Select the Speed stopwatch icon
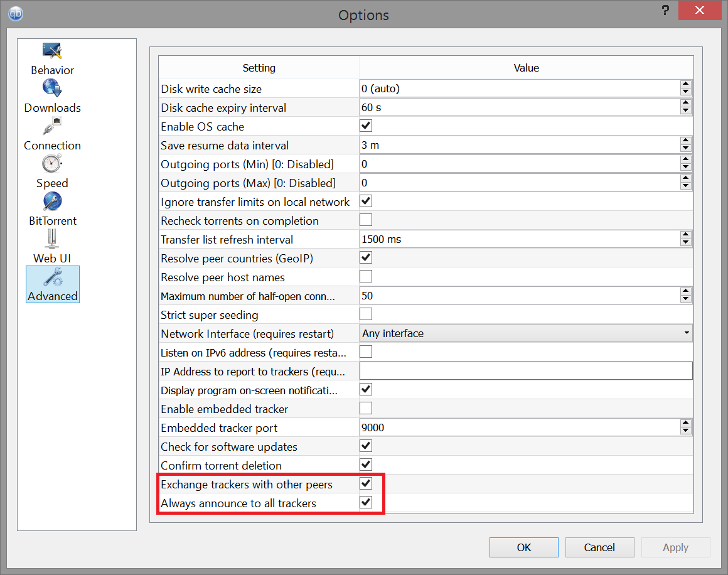 pyautogui.click(x=52, y=164)
